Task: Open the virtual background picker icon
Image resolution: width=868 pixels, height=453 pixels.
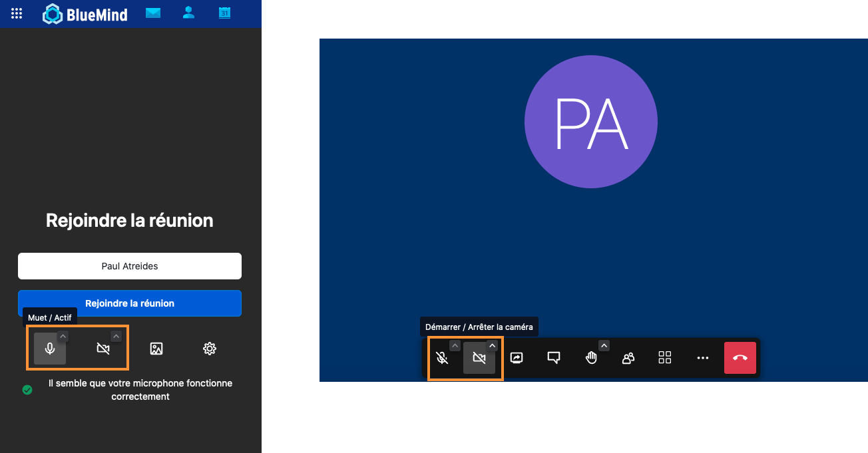Action: (156, 349)
